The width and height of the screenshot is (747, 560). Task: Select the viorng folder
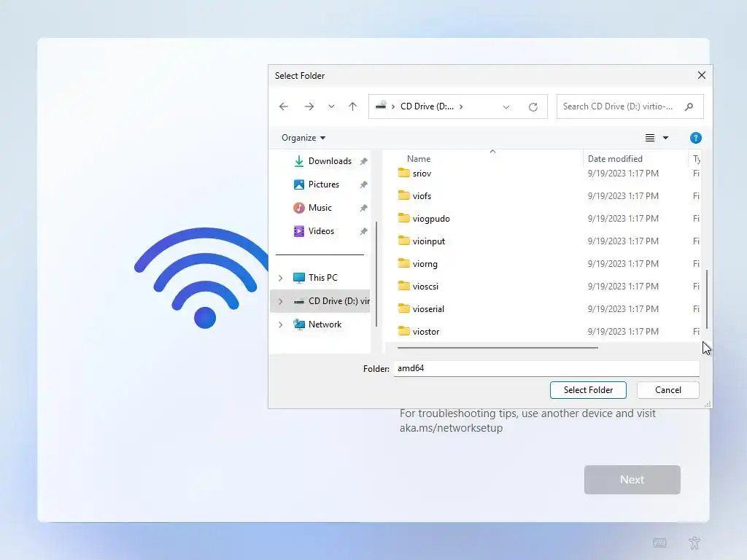425,264
